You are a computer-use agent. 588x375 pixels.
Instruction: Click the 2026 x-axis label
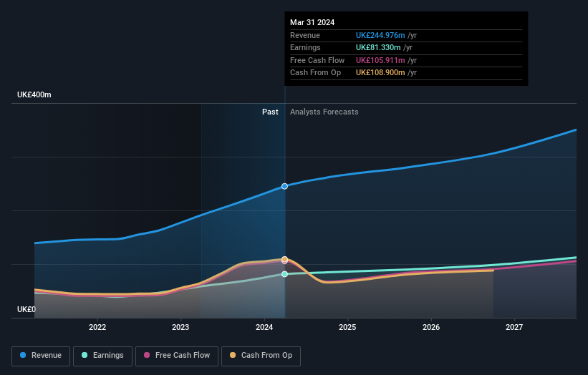point(431,328)
